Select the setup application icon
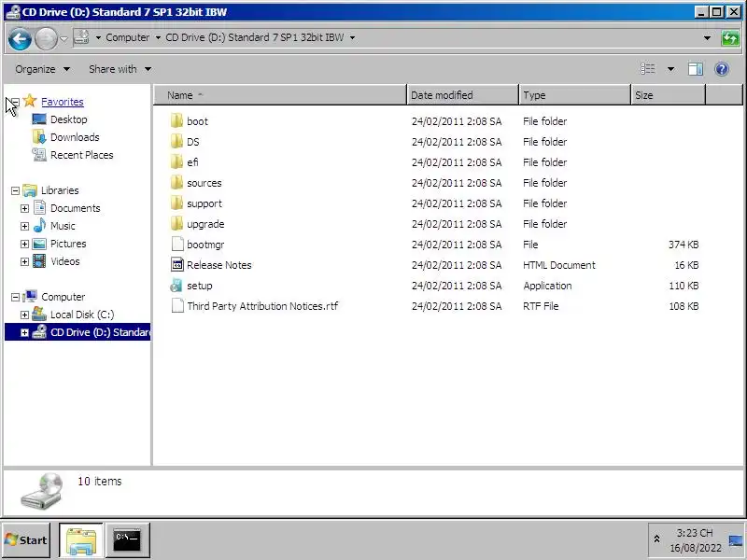This screenshot has height=560, width=747. (x=176, y=286)
